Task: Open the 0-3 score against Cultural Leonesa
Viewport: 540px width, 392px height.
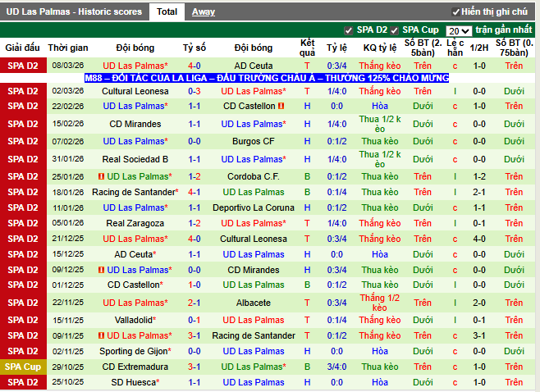Action: (194, 91)
